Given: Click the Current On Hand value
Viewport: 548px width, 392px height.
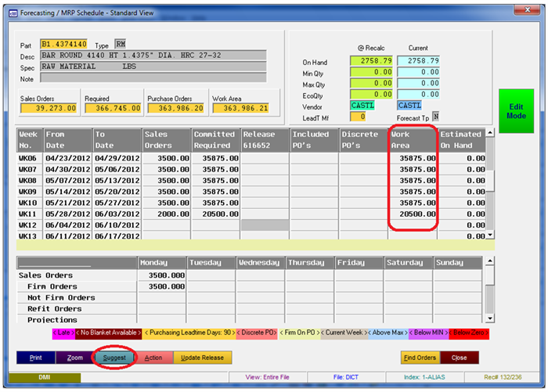Looking at the screenshot, I should pyautogui.click(x=418, y=61).
